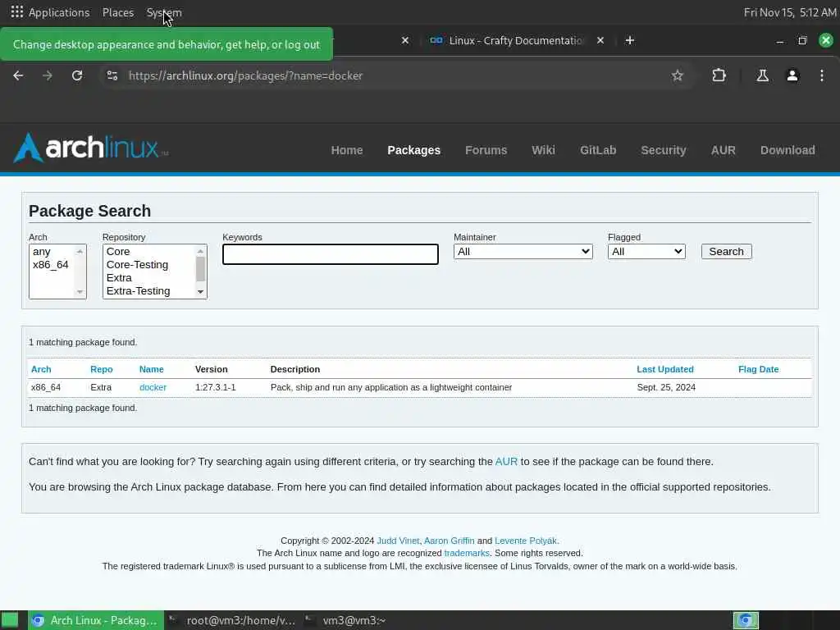View site information icon in address bar
Viewport: 840px width, 630px height.
(112, 75)
